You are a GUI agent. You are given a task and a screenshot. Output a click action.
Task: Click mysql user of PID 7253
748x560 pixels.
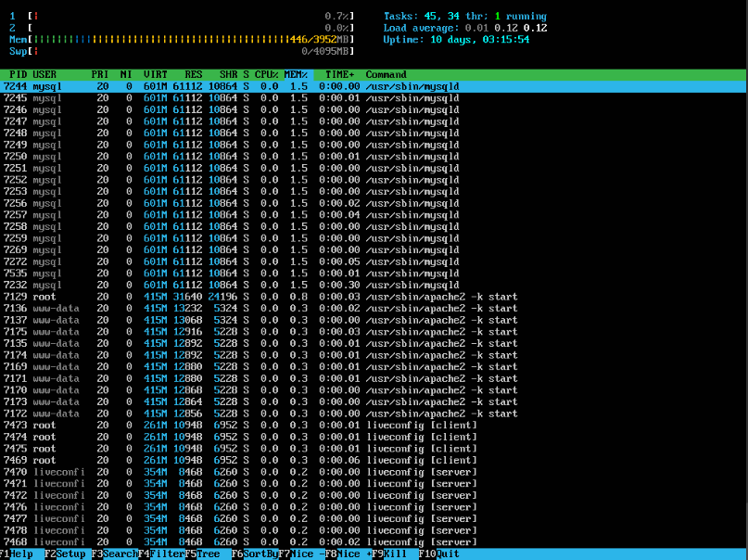[47, 191]
